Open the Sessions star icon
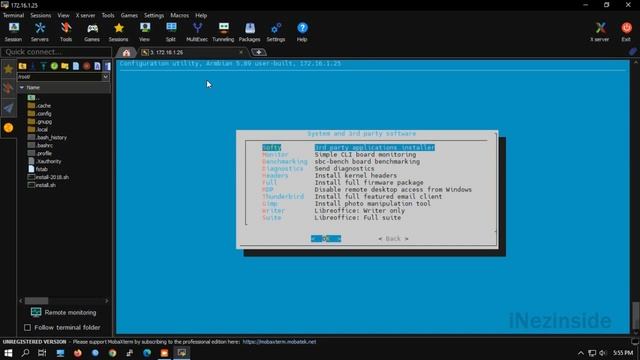 tap(118, 32)
